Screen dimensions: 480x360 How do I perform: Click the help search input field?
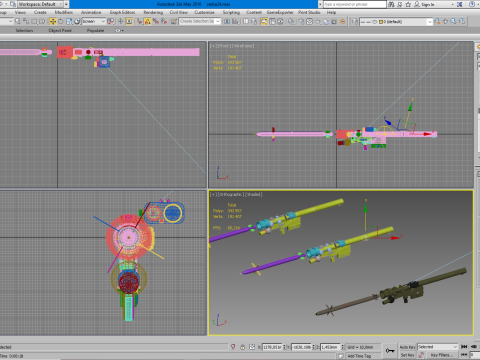pos(355,4)
